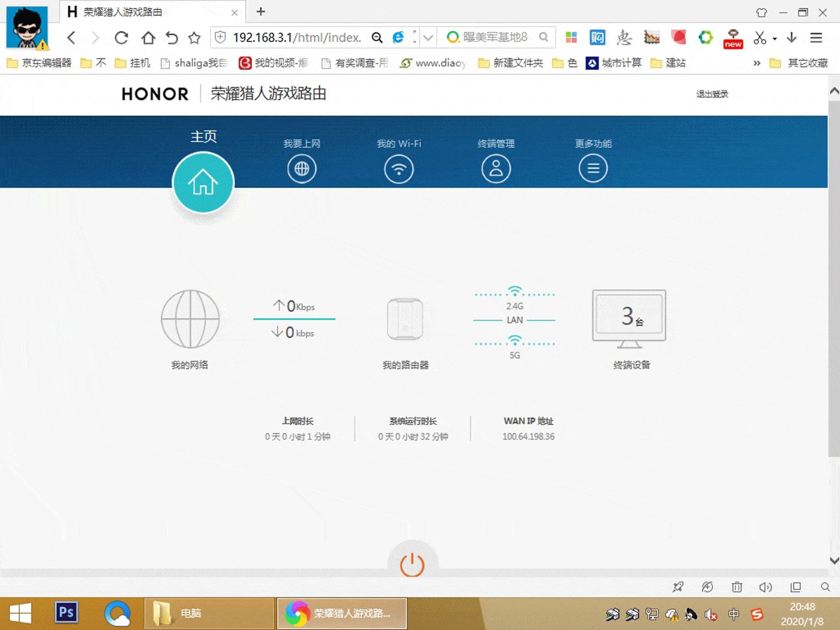Open 电脑 folder taskbar item
Viewport: 840px width, 630px height.
pos(209,613)
